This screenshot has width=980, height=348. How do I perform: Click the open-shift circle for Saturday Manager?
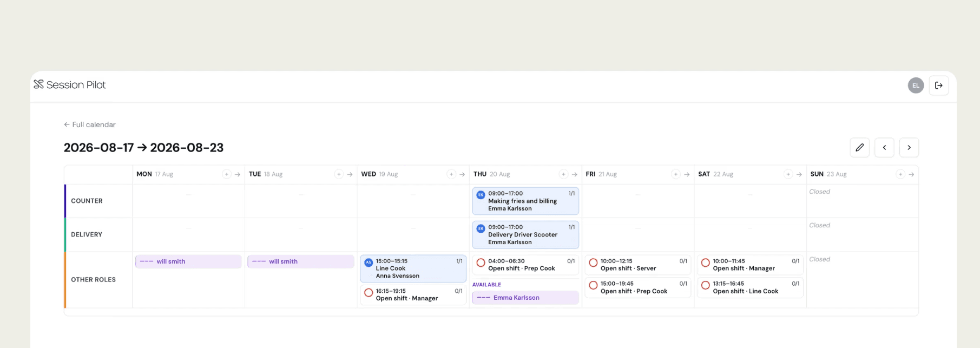pyautogui.click(x=705, y=263)
